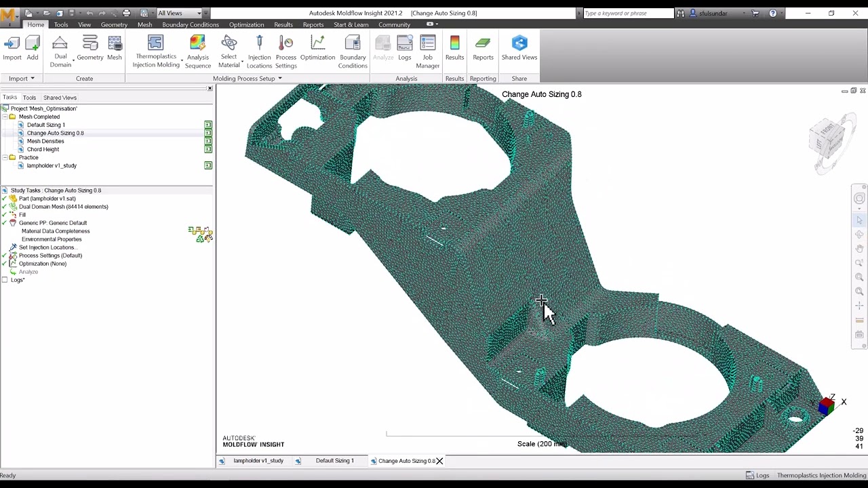
Task: Click Environmental Properties item
Action: [x=52, y=239]
